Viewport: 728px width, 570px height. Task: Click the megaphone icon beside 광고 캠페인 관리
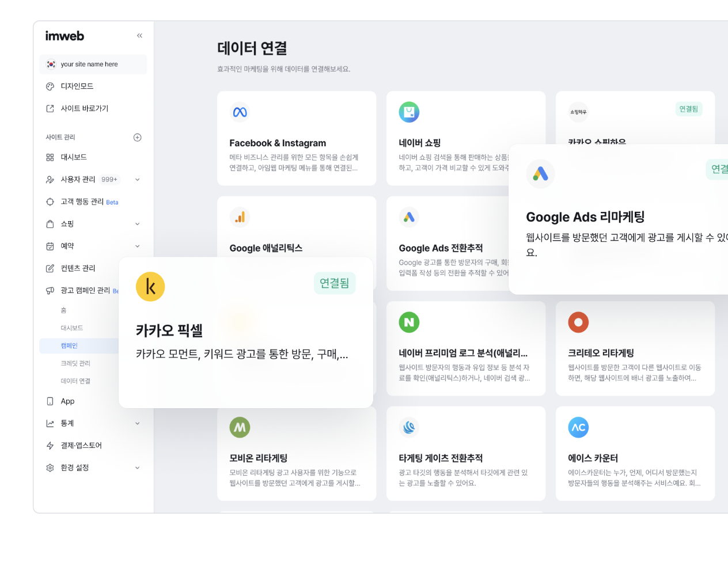[x=50, y=290]
